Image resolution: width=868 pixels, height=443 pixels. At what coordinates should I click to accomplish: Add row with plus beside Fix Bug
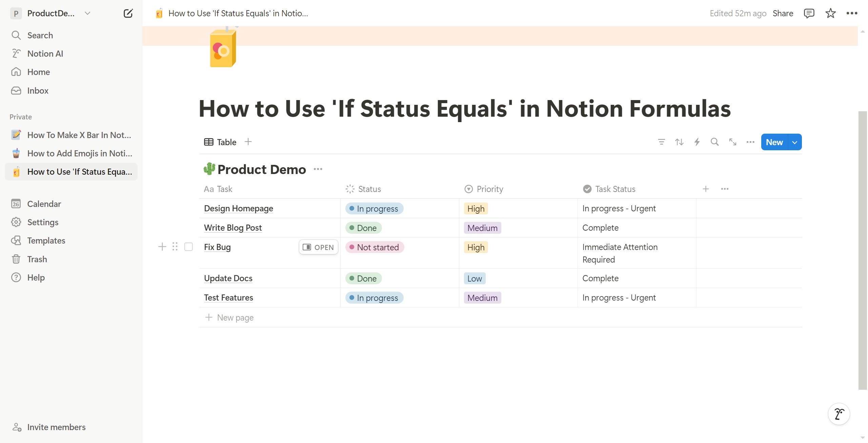click(x=162, y=247)
